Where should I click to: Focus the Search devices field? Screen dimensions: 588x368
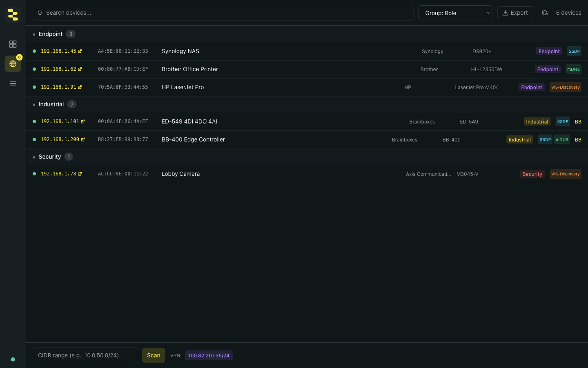[x=223, y=13]
